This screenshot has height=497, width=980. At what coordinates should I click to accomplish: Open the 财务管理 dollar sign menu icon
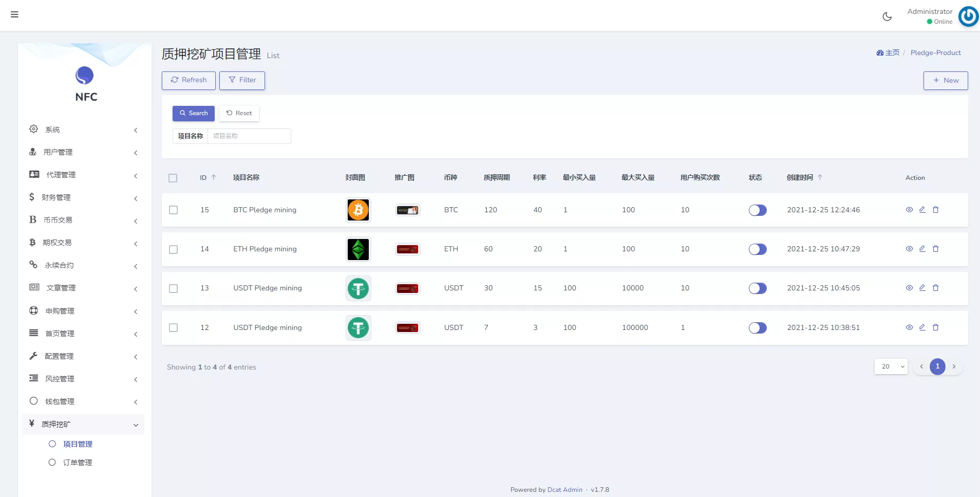click(x=33, y=197)
